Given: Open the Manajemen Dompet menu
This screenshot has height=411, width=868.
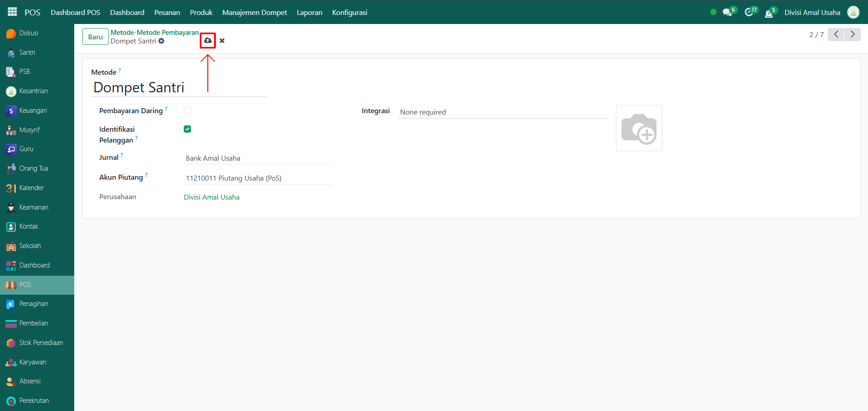Looking at the screenshot, I should click(254, 12).
